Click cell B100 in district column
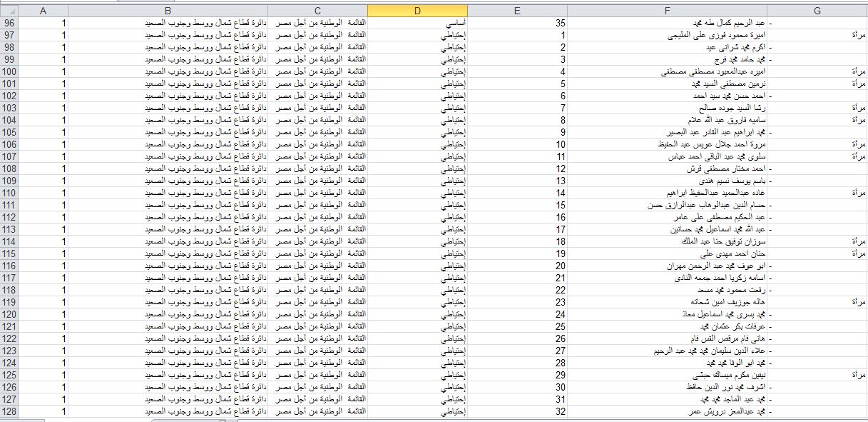Screen dimensions: 868x422 coord(168,71)
